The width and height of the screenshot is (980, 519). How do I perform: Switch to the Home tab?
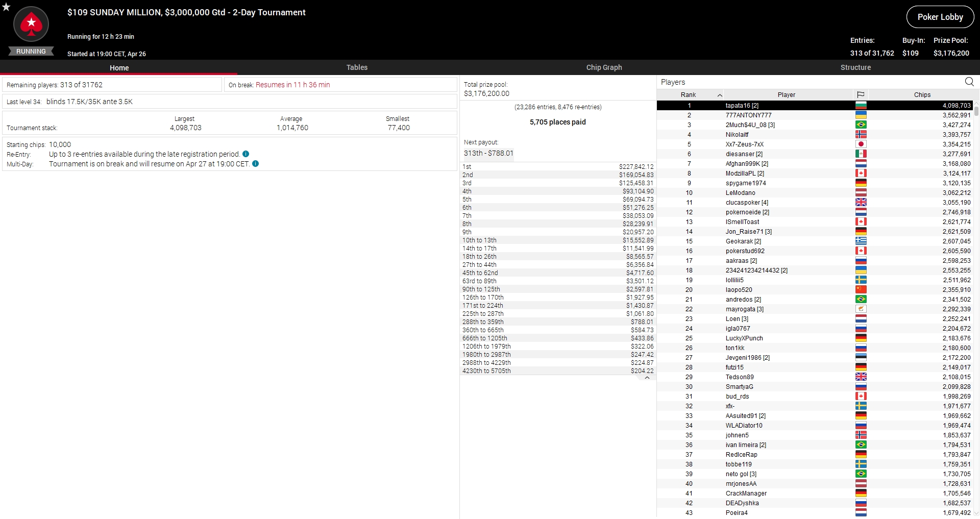pos(119,68)
